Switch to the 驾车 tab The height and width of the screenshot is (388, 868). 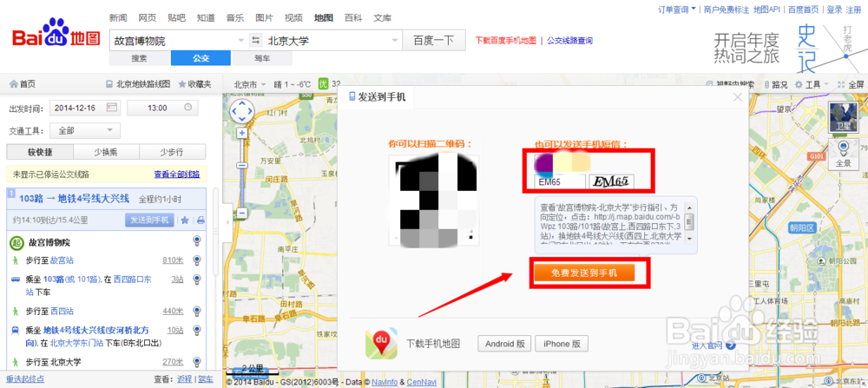click(x=262, y=58)
